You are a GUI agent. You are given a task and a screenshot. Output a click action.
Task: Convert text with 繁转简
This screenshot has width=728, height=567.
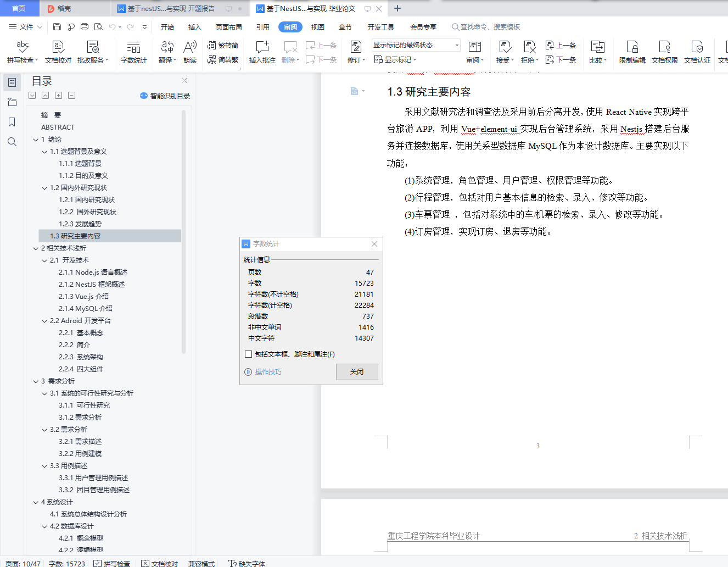click(223, 46)
